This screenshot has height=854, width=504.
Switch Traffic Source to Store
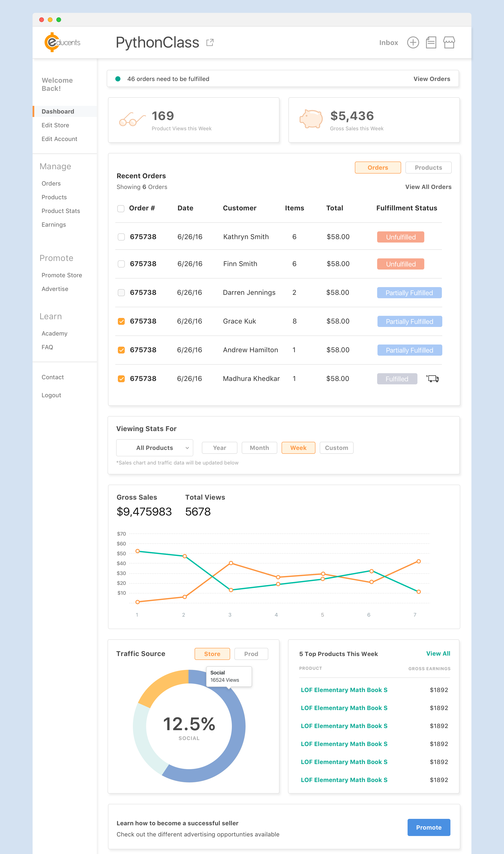(212, 654)
